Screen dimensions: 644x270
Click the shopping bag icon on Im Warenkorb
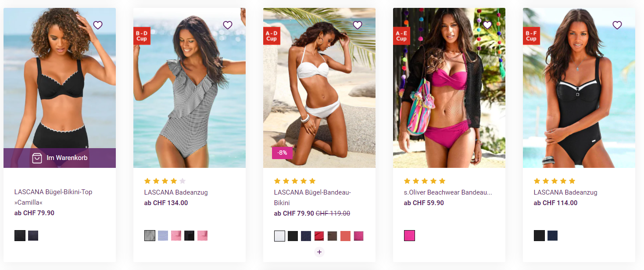[x=37, y=158]
